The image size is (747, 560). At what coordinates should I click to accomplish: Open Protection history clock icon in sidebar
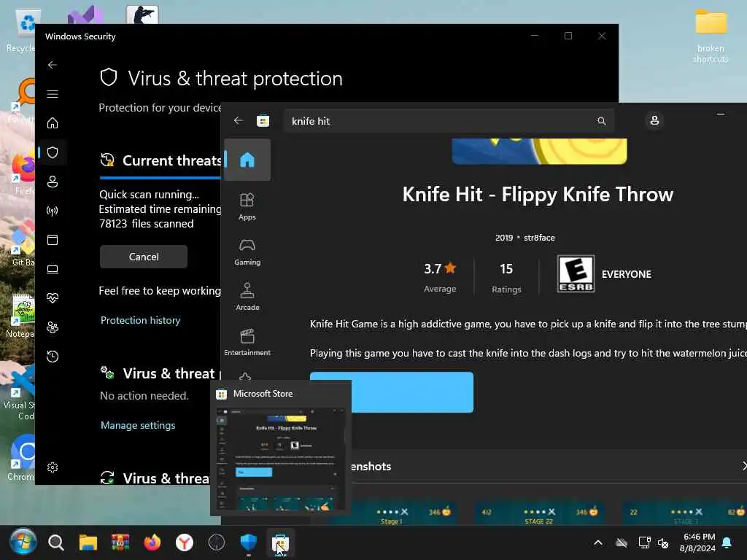coord(53,356)
